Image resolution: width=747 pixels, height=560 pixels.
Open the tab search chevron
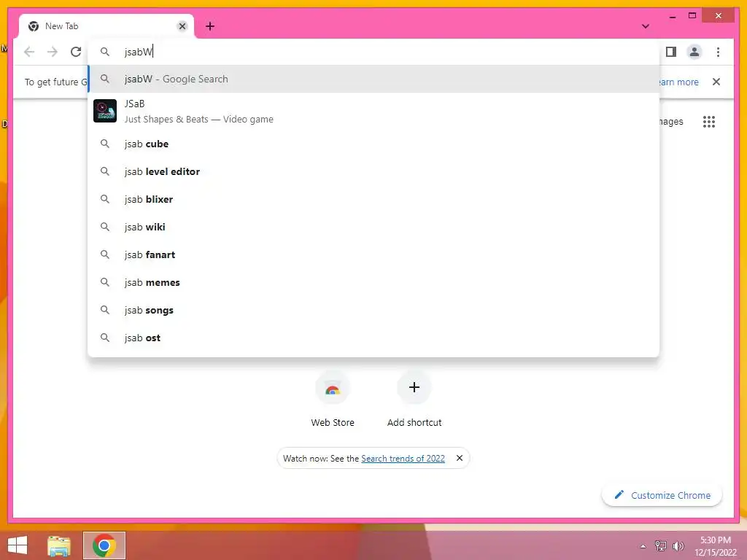click(646, 26)
